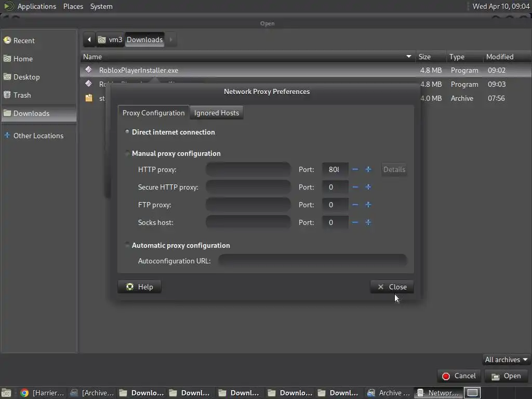Screen dimensions: 532x399
Task: Click the HTTP proxy port number field
Action: 335,169
